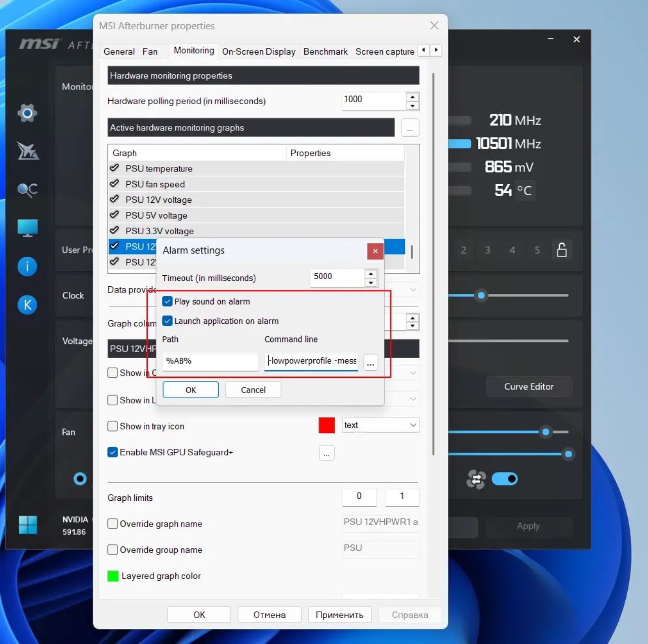Uncheck Play sound on alarm
The image size is (648, 644).
pos(168,302)
